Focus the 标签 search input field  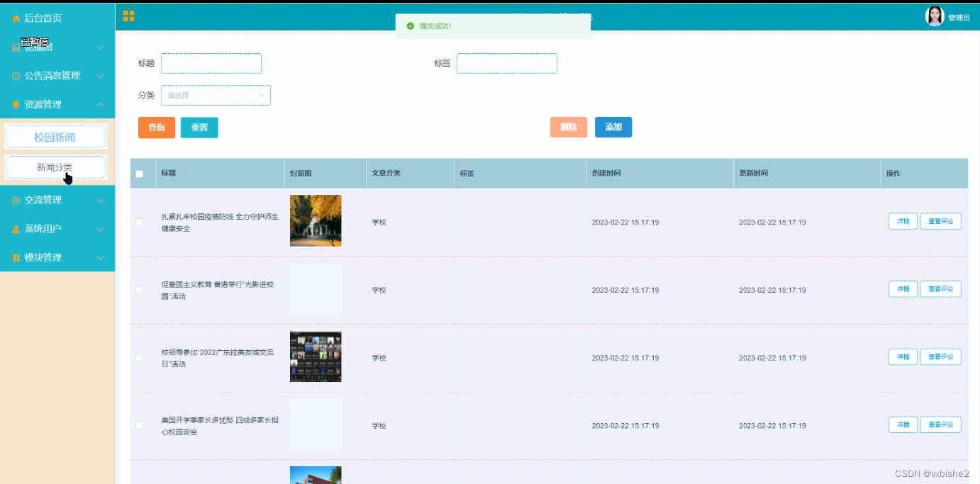click(507, 63)
